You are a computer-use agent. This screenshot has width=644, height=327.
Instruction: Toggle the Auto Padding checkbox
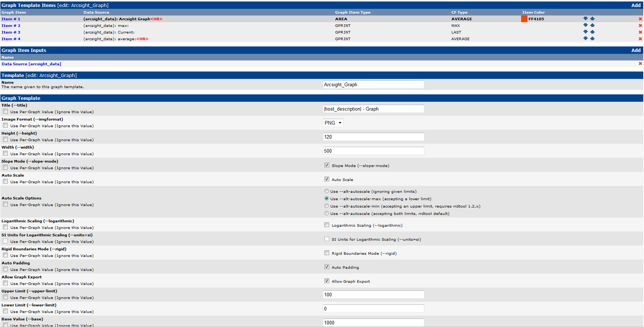[327, 267]
